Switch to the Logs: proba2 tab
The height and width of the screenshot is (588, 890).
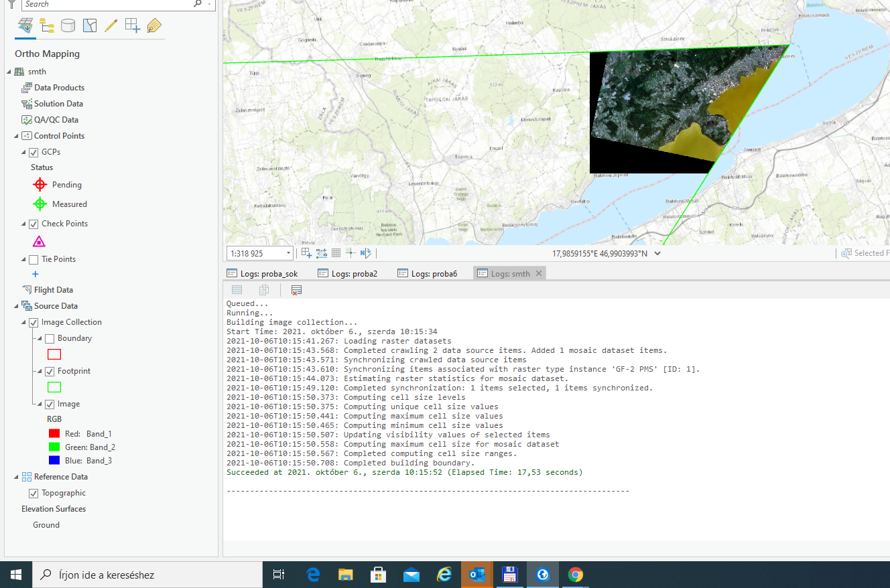348,273
